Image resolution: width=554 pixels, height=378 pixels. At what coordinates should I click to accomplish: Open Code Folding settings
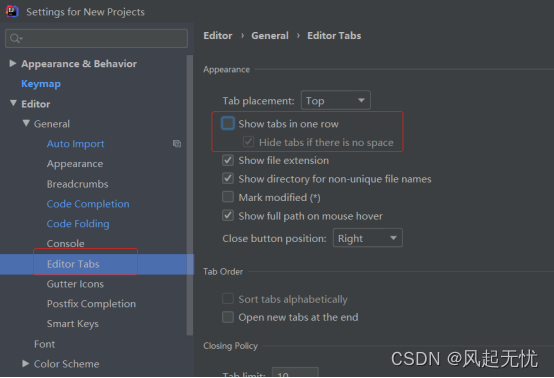click(x=78, y=224)
